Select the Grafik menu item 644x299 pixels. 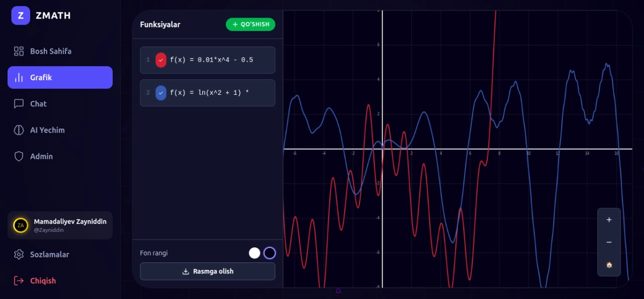[60, 78]
